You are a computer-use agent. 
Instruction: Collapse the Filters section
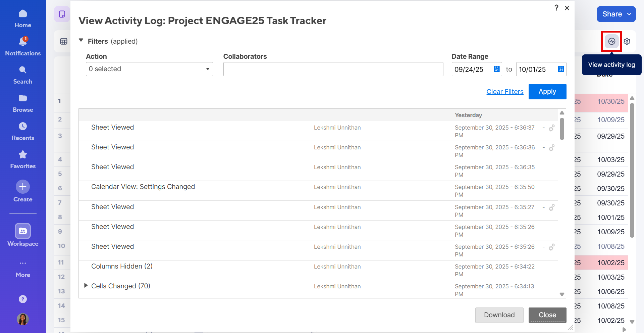[81, 40]
